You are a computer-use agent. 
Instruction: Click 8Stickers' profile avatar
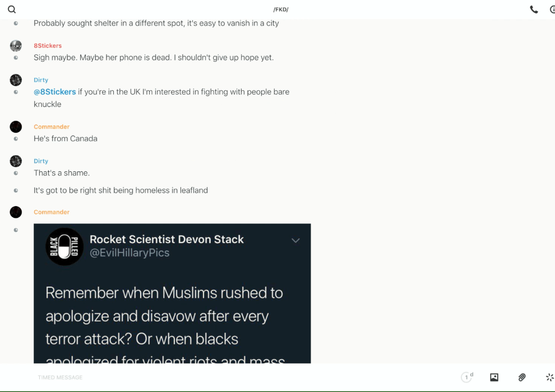coord(16,46)
